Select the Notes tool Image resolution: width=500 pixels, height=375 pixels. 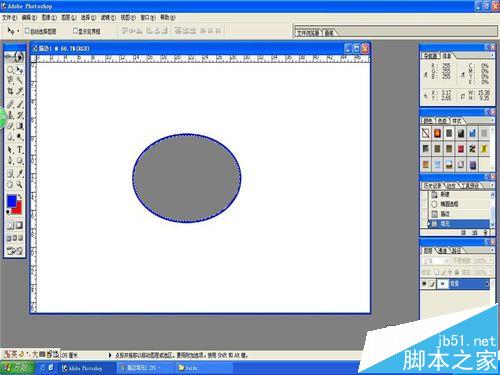point(10,173)
